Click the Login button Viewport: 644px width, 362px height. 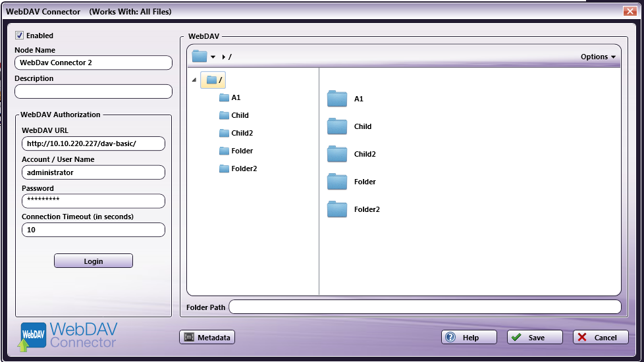pos(94,261)
